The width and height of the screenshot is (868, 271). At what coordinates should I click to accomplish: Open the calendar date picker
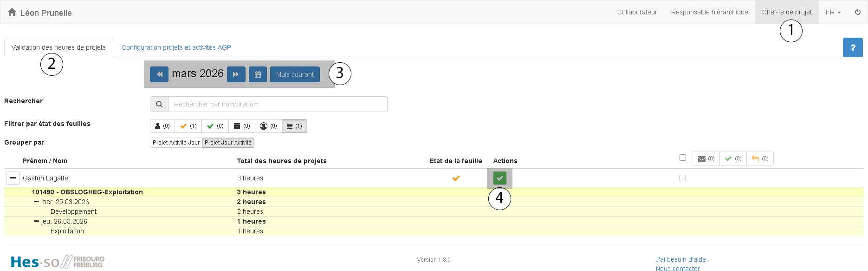click(x=258, y=74)
